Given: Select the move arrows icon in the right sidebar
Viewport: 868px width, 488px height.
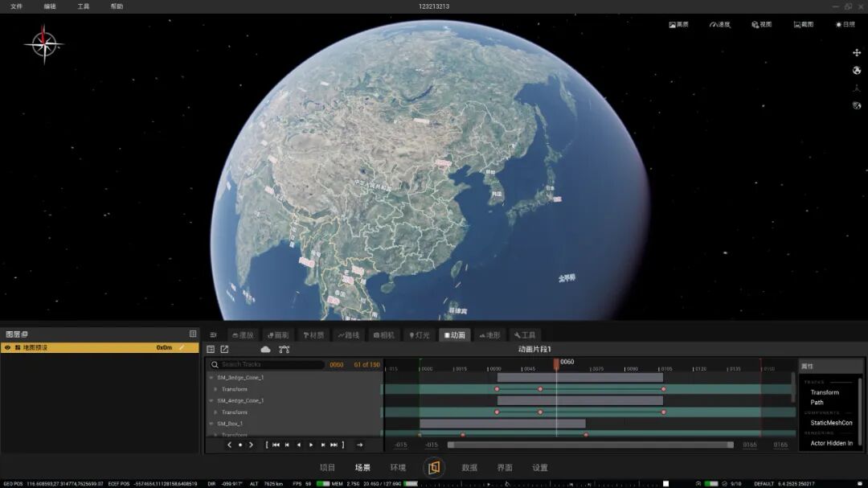Looking at the screenshot, I should (857, 52).
